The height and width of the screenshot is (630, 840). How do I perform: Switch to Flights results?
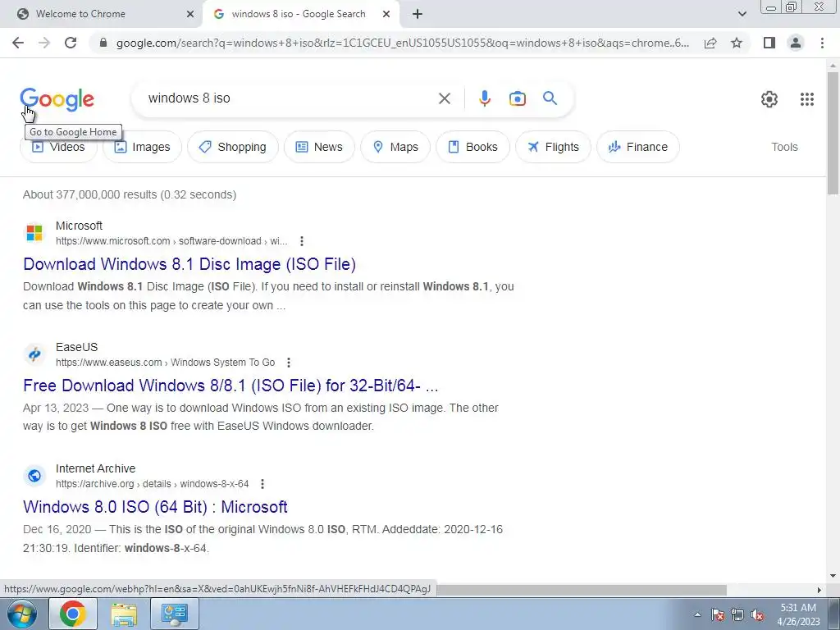pyautogui.click(x=553, y=147)
